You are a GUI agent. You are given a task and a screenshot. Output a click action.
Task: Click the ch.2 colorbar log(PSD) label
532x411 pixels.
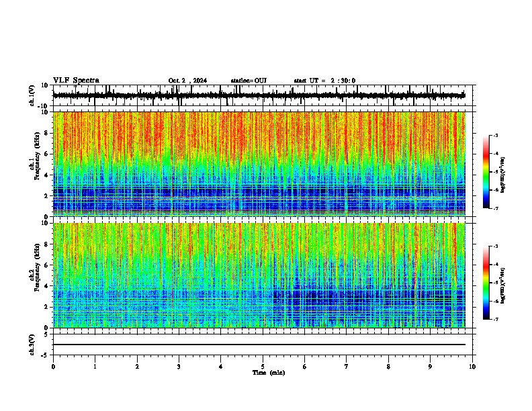coord(502,286)
